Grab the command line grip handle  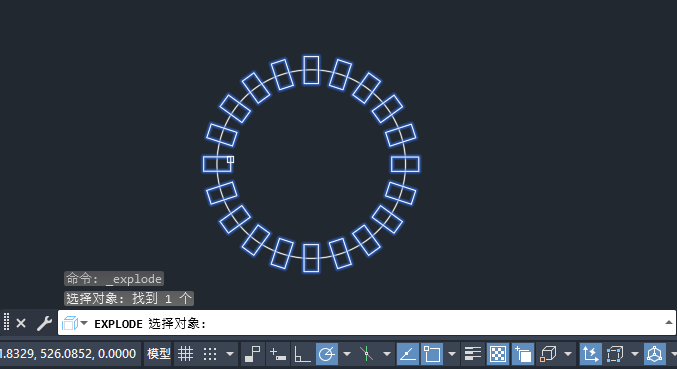[6, 322]
